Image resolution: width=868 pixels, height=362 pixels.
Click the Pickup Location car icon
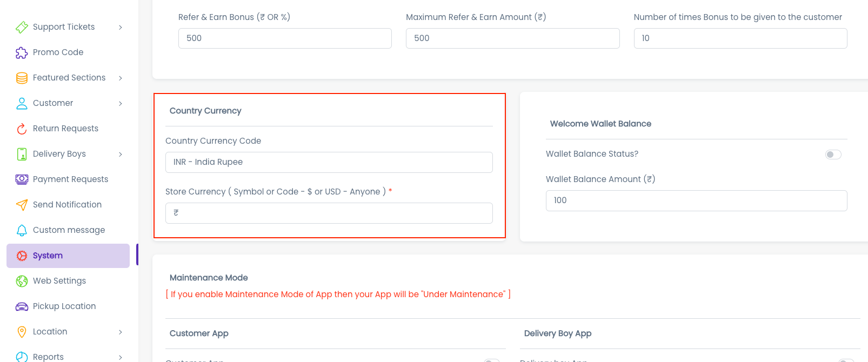(22, 306)
